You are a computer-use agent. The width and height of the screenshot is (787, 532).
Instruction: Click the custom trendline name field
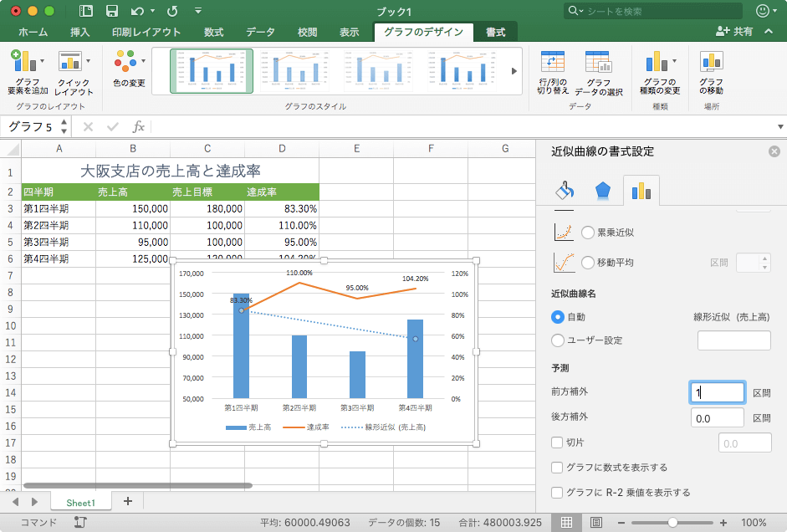point(733,340)
